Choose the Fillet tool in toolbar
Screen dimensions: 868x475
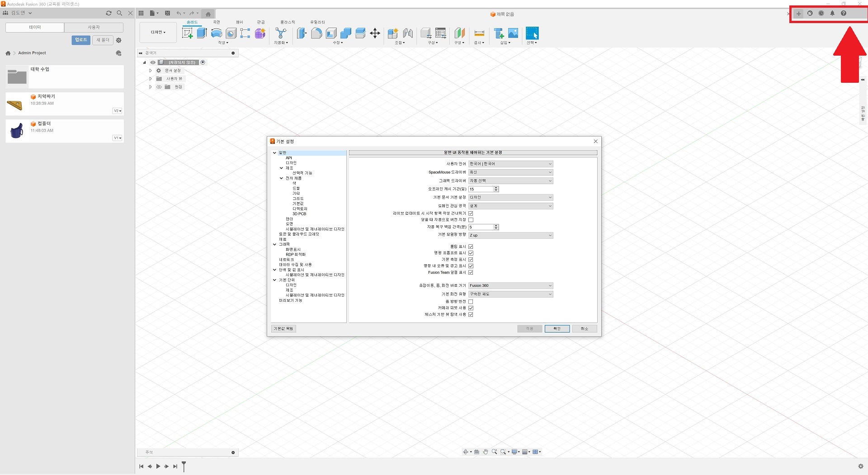[x=316, y=33]
